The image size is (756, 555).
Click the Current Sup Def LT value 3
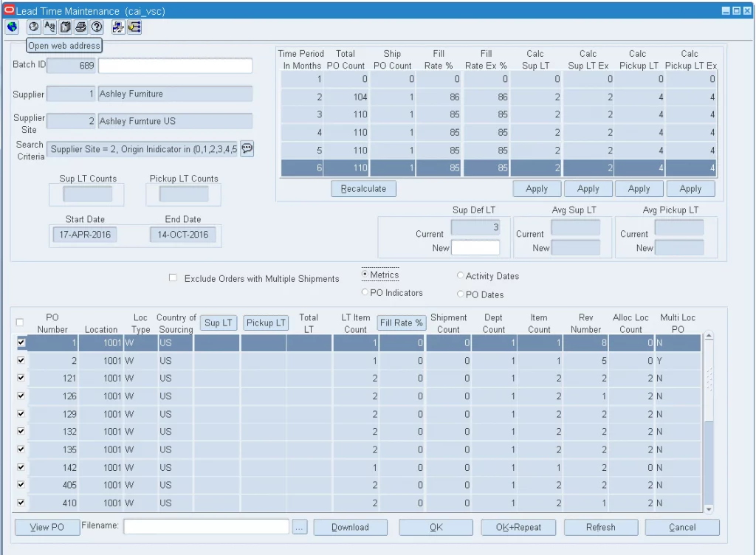[x=475, y=227]
